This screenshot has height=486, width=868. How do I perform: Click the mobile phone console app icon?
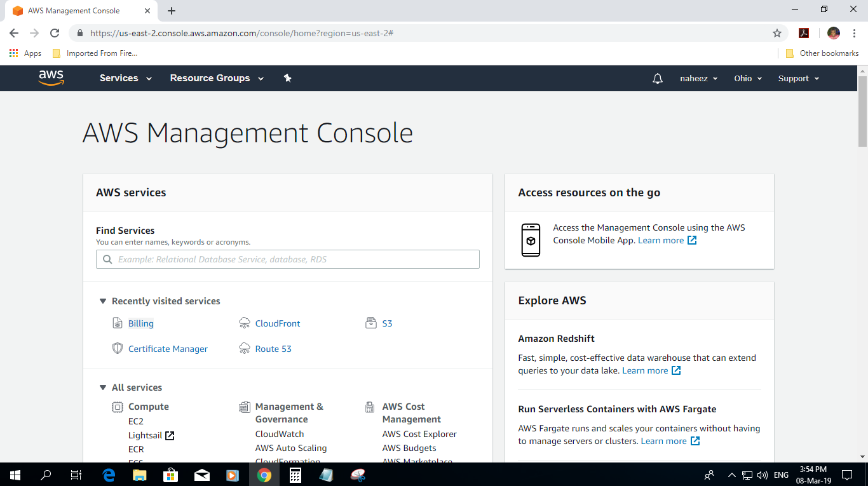point(531,240)
